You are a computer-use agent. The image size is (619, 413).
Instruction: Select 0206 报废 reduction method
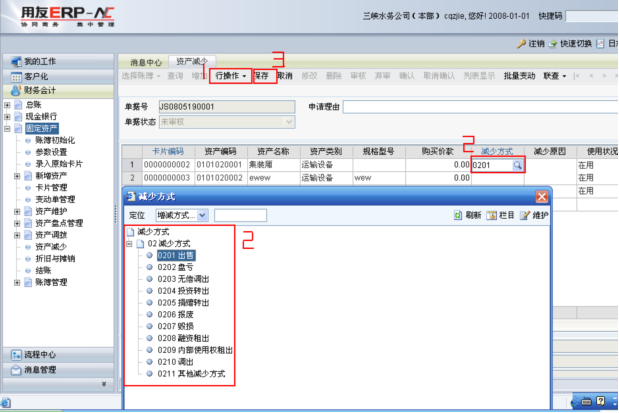tap(175, 315)
